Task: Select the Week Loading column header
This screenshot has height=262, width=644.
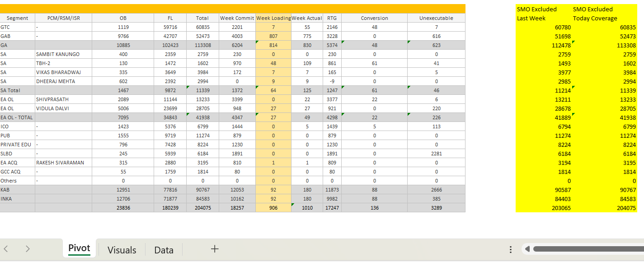Action: coord(273,18)
